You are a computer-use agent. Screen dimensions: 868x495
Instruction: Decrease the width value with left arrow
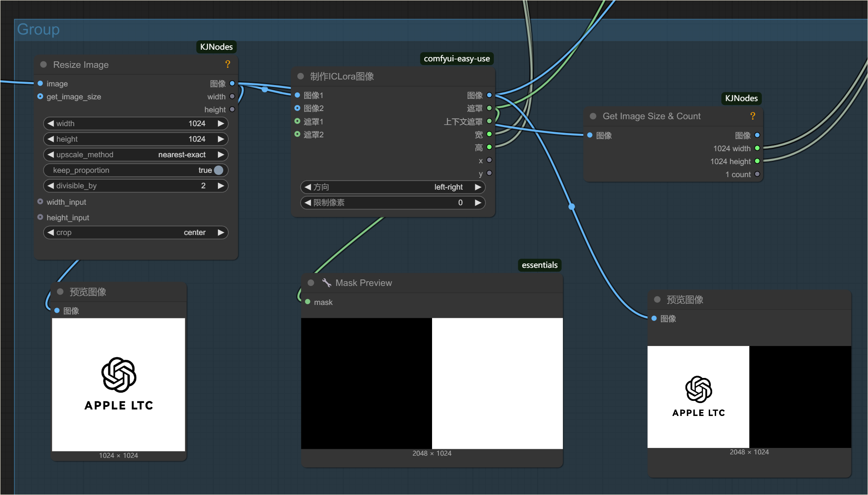51,124
